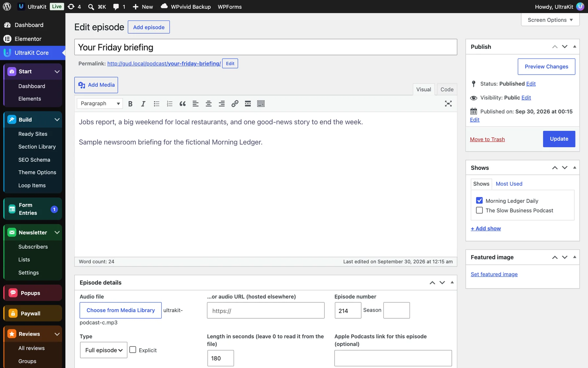Click the Update button
This screenshot has height=368, width=588.
(x=559, y=139)
